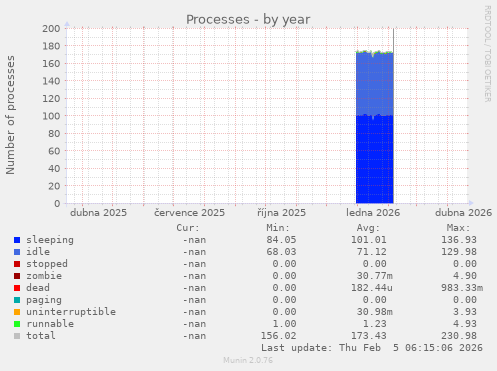The image size is (497, 371).
Task: Click the y-axis value 200
Action: (x=51, y=29)
